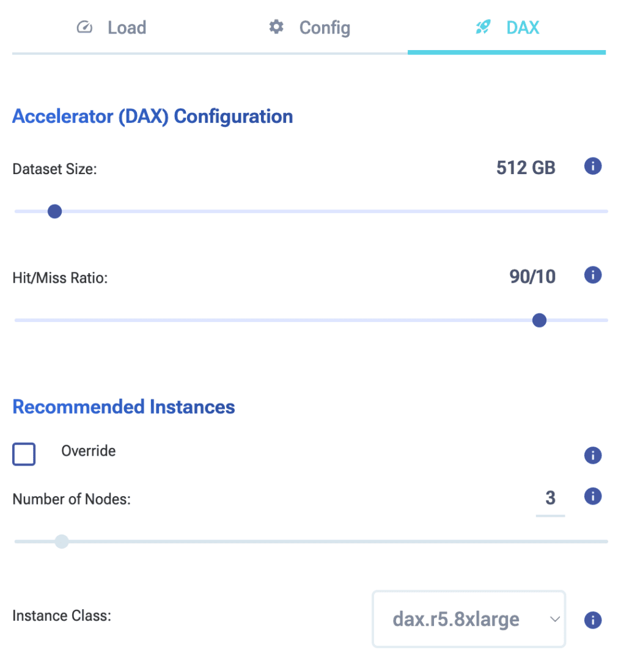Select the DAX tab label
621x672 pixels.
[523, 28]
